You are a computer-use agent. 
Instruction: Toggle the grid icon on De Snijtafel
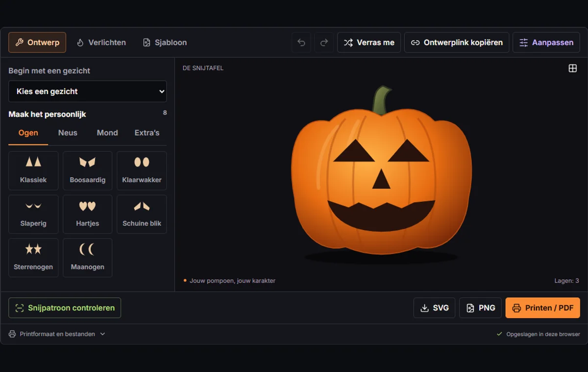pos(572,68)
